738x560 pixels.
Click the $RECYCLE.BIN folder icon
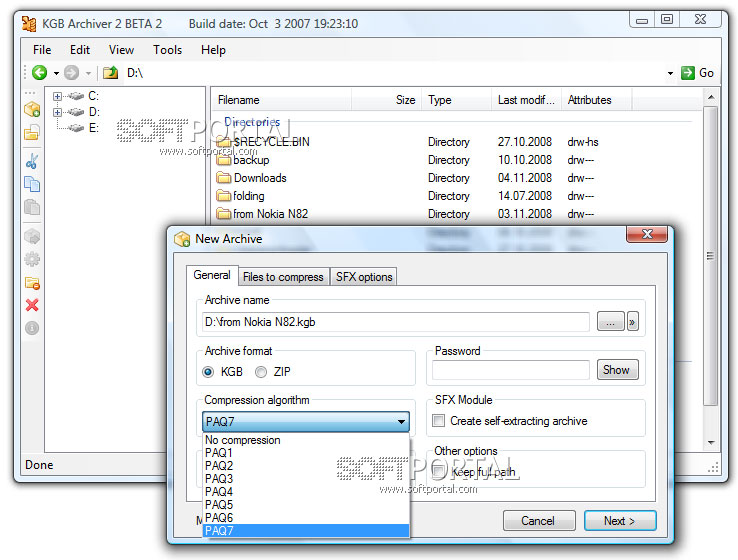224,142
